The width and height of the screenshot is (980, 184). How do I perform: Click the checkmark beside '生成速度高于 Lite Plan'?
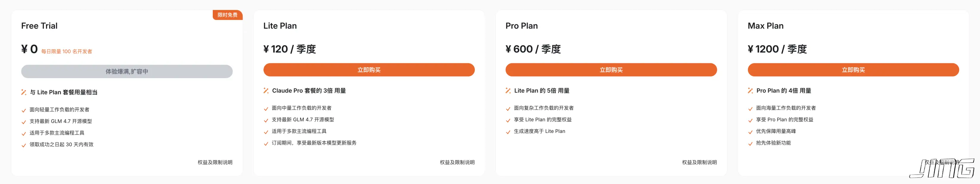click(508, 131)
